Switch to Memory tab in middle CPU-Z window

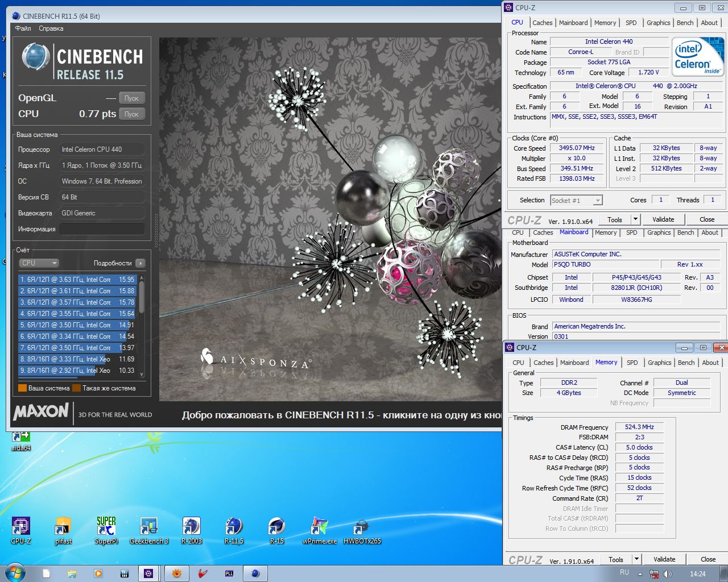click(x=606, y=232)
